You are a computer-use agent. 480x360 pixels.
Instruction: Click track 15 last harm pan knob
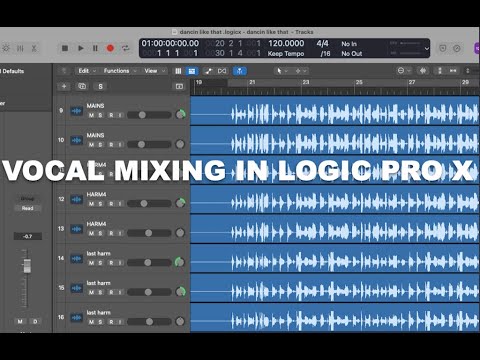(180, 292)
